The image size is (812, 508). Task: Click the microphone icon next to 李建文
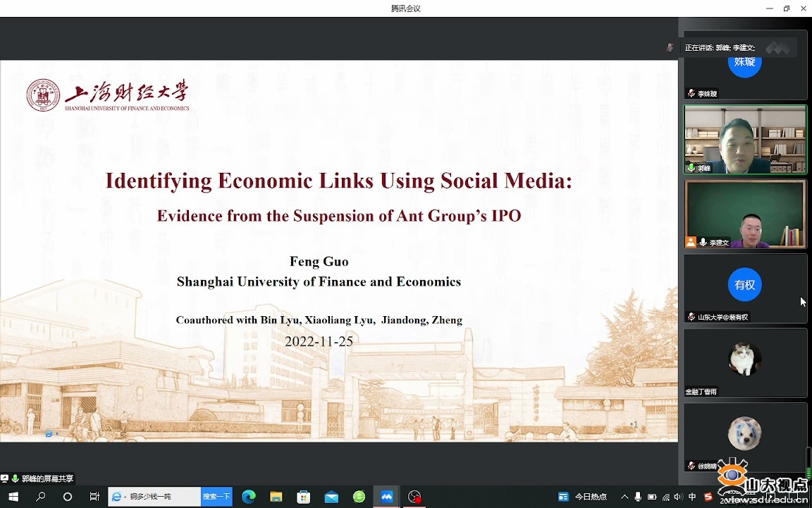703,242
